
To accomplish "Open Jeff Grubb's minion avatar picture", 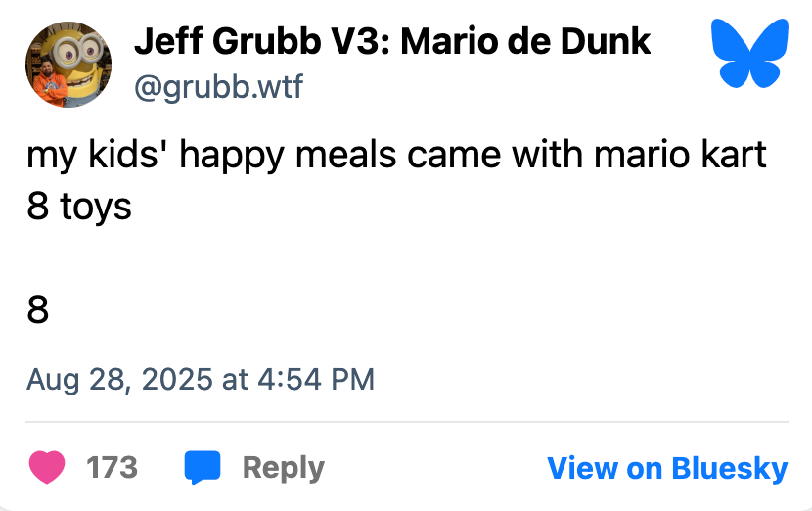I will (x=68, y=65).
